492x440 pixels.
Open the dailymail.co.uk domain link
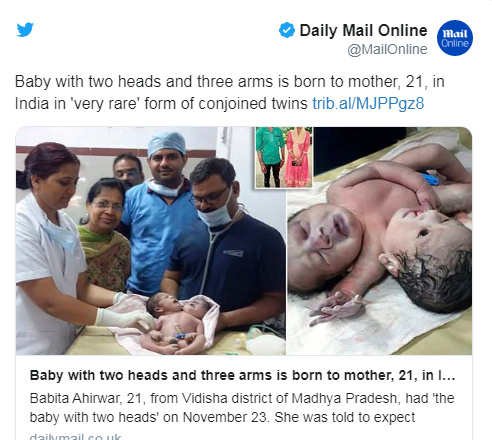tap(75, 436)
